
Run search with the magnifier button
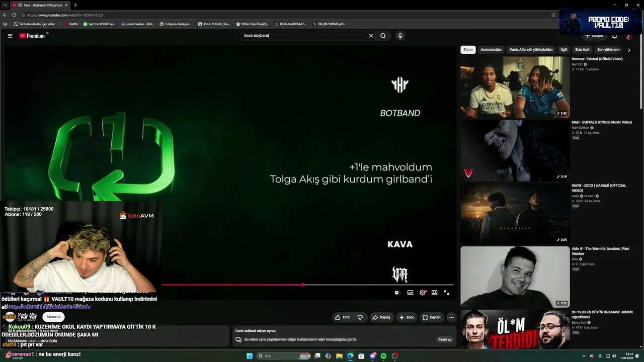coord(383,36)
